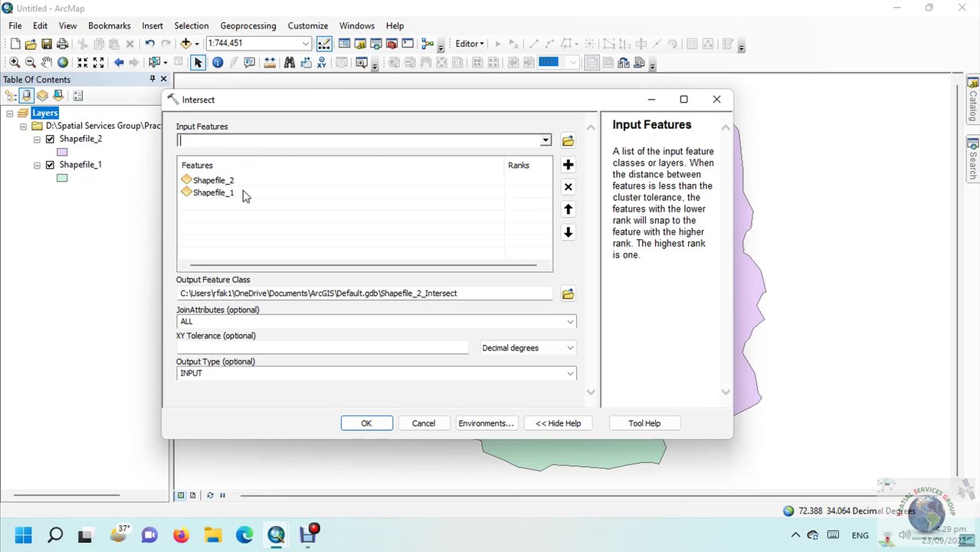Go back to previous extent arrow
This screenshot has height=552, width=980.
coord(119,62)
